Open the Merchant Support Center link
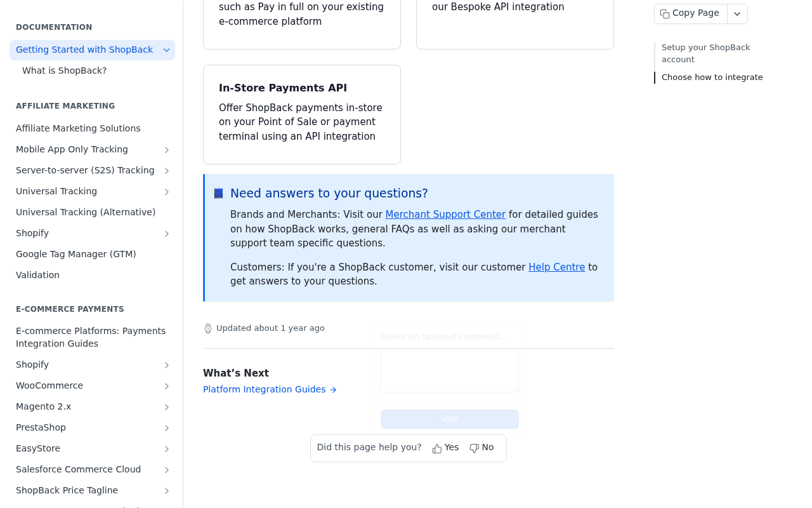Image resolution: width=812 pixels, height=508 pixels. pos(445,215)
